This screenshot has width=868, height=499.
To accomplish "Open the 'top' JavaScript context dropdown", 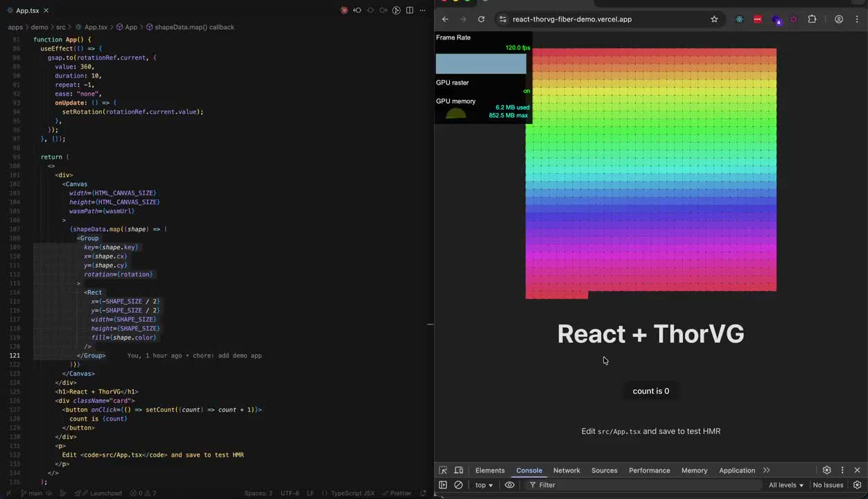I will pos(484,485).
